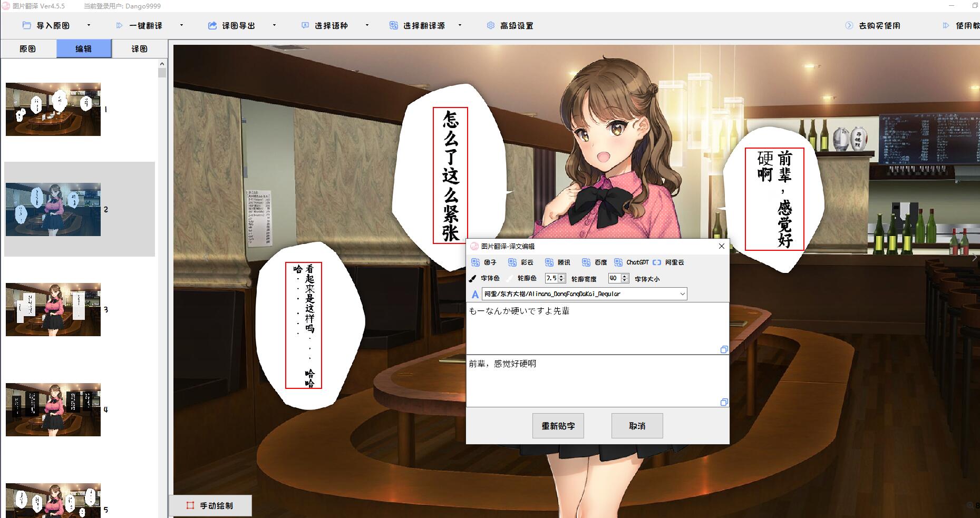
Task: Increase the 轮廓宽度 outline width value
Action: click(x=561, y=276)
